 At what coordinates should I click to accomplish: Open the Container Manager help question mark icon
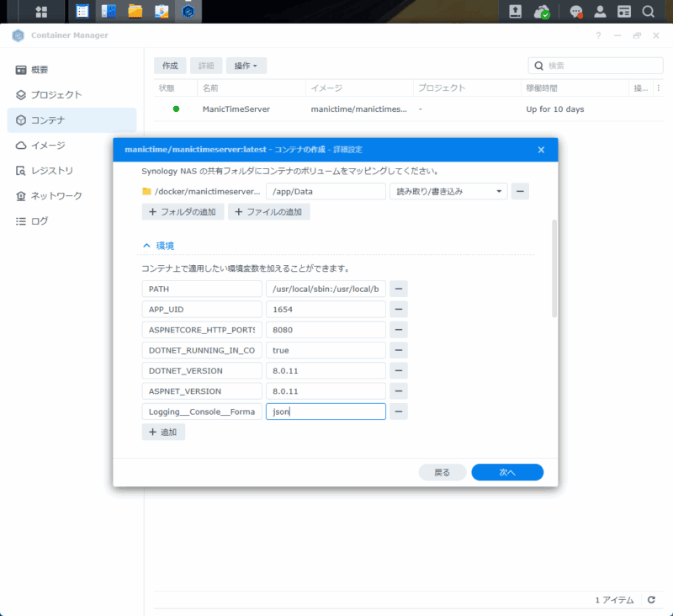[x=597, y=36]
